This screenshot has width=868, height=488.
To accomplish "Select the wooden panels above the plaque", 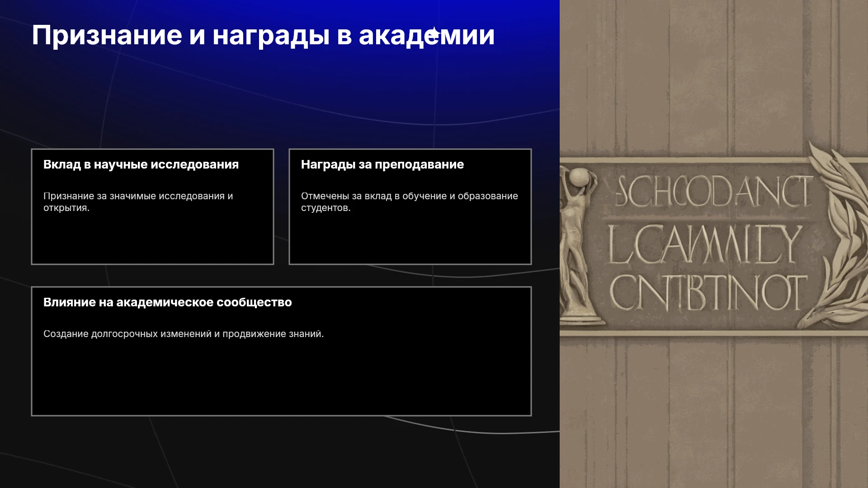I will pyautogui.click(x=714, y=77).
